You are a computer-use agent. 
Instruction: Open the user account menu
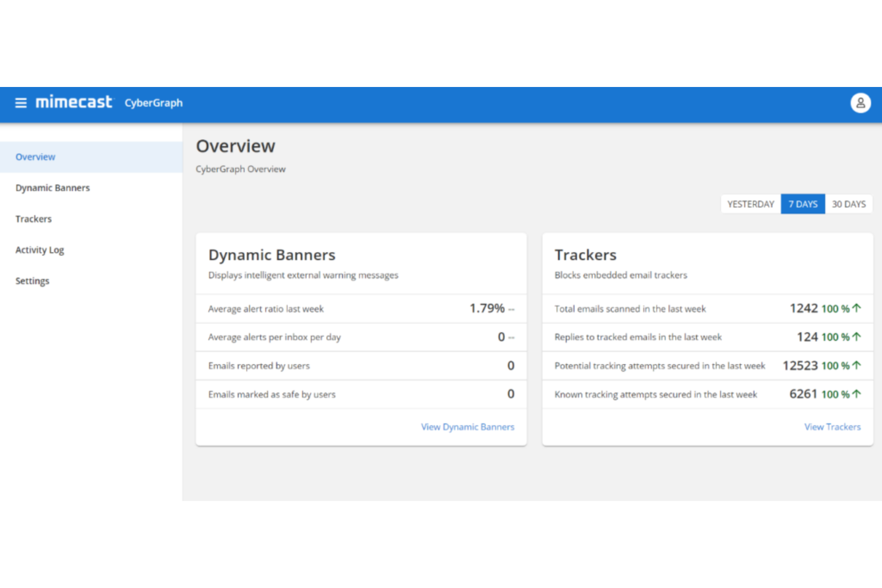coord(861,102)
